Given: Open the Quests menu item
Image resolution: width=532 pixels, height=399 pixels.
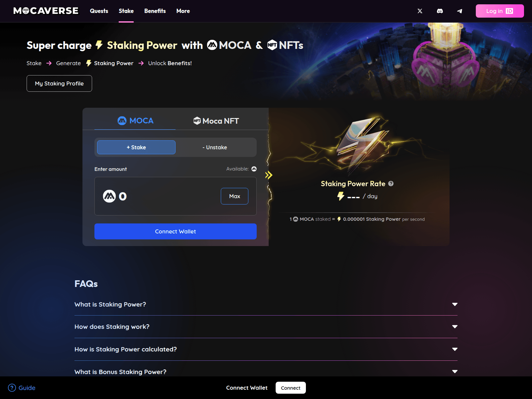Looking at the screenshot, I should (99, 11).
